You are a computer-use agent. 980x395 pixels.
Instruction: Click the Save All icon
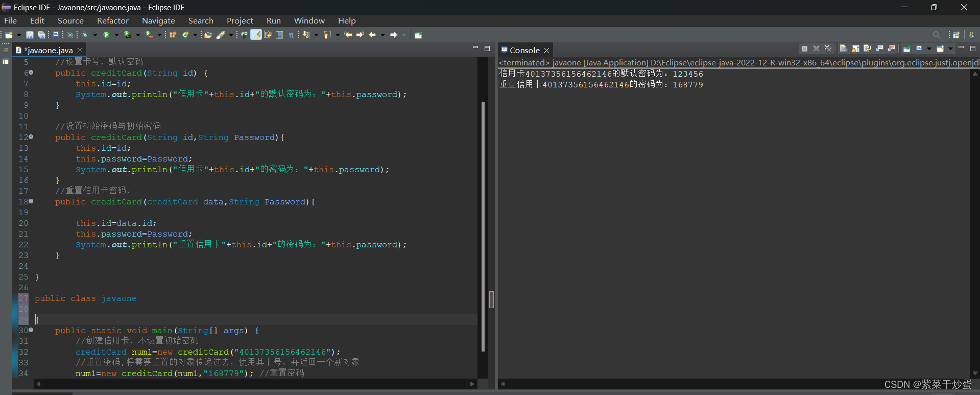tap(41, 35)
